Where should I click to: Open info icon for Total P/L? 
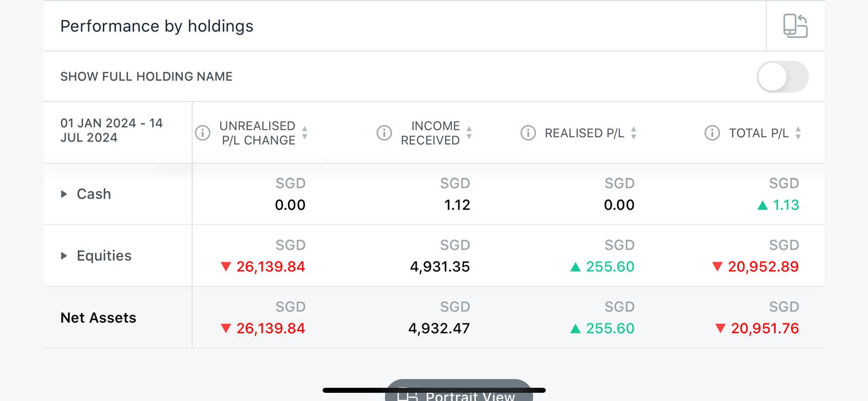pyautogui.click(x=712, y=133)
